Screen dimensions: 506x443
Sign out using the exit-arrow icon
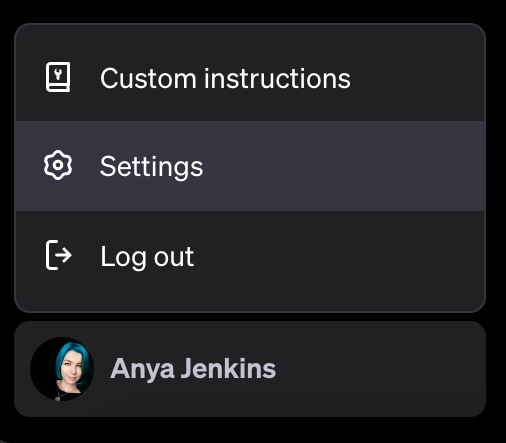coord(59,255)
